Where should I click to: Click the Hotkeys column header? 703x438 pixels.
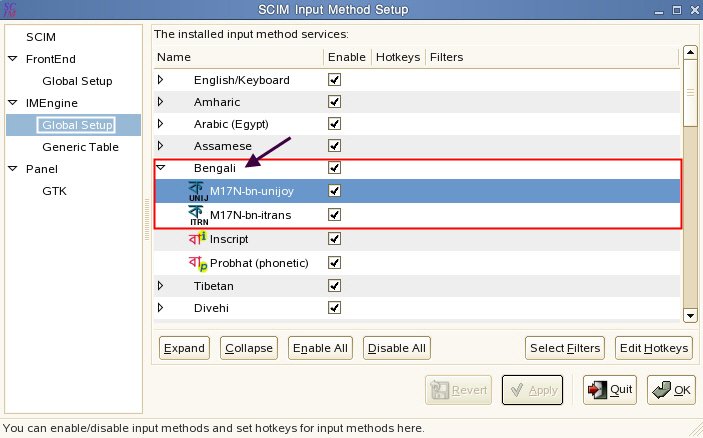click(398, 57)
